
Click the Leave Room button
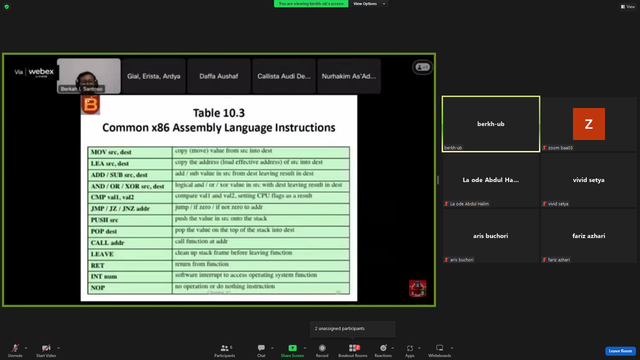tap(620, 351)
